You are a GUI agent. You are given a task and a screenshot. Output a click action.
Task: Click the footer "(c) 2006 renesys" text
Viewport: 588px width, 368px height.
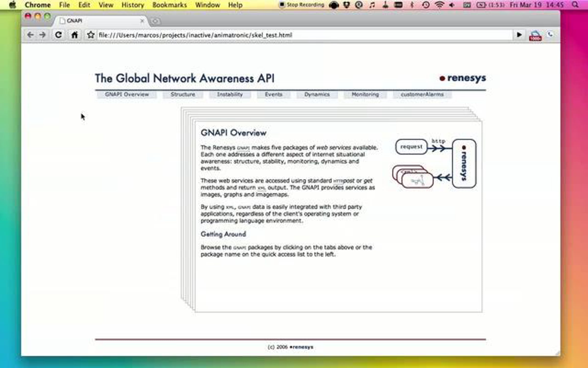(290, 347)
